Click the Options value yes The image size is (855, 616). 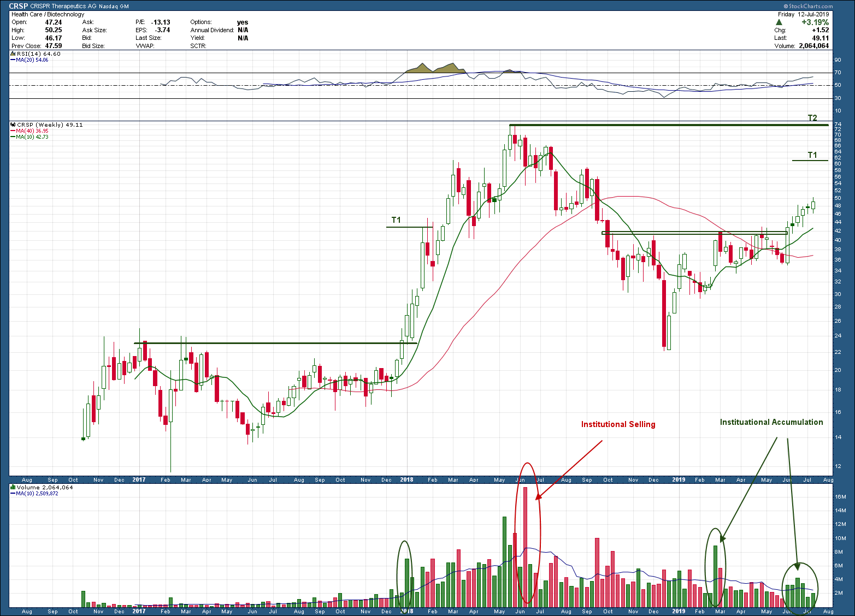pos(243,22)
